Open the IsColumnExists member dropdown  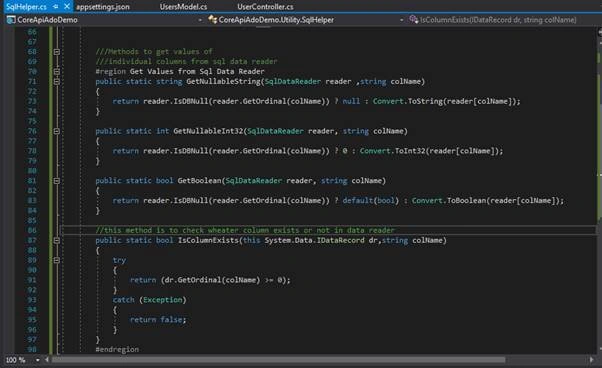pyautogui.click(x=498, y=20)
